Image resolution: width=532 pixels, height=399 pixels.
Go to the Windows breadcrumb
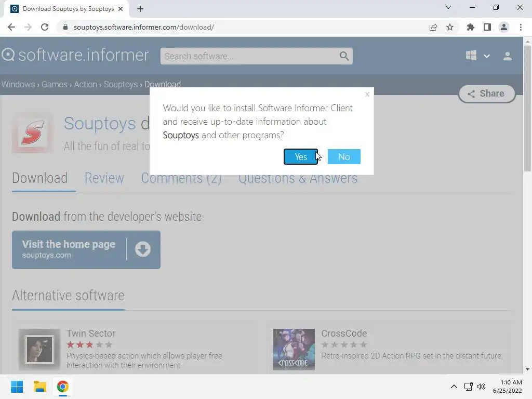18,84
